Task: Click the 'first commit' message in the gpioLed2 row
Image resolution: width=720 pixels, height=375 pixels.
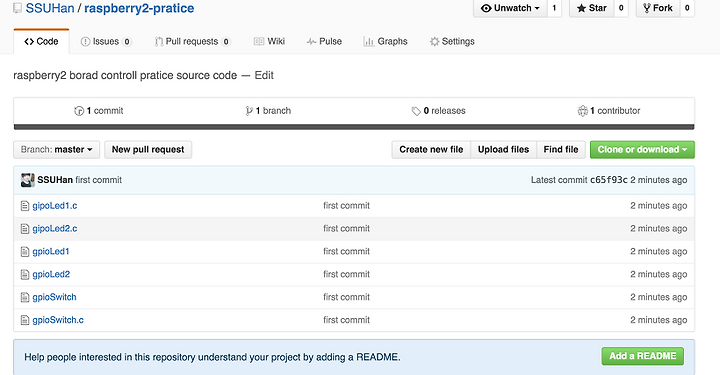Action: 346,274
